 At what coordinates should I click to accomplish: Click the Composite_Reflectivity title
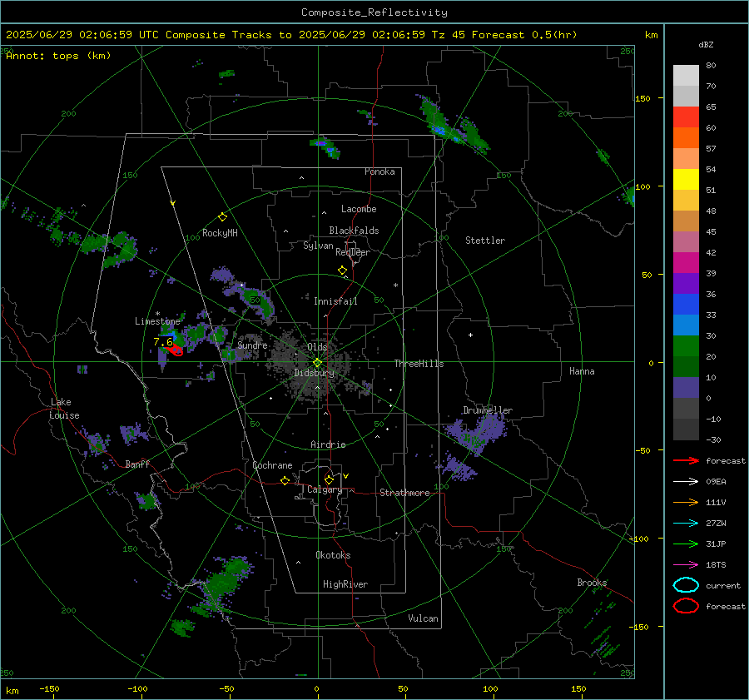point(374,12)
